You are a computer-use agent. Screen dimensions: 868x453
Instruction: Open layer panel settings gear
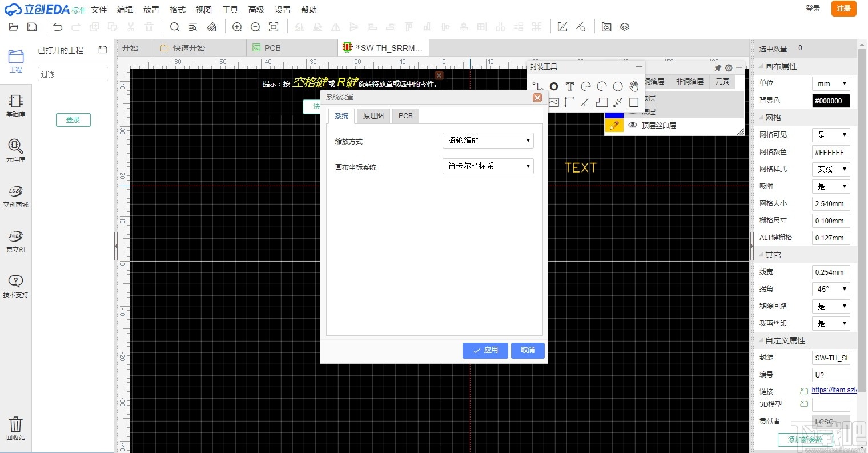click(x=729, y=67)
